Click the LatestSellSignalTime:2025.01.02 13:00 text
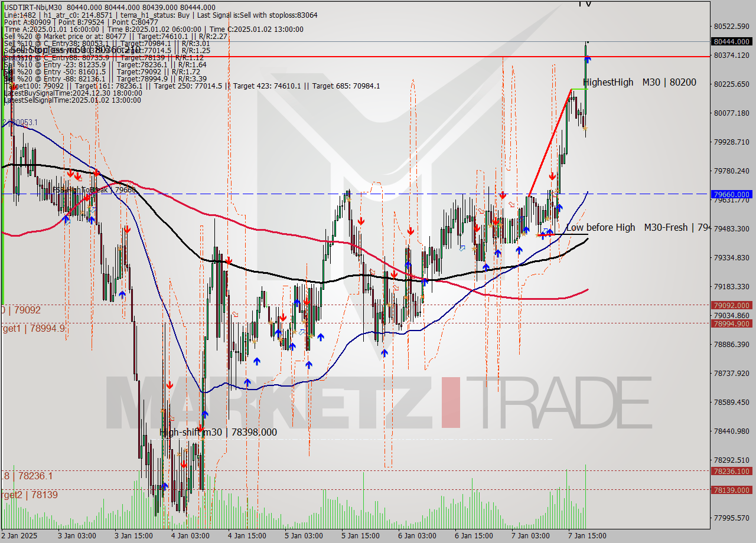 (72, 100)
